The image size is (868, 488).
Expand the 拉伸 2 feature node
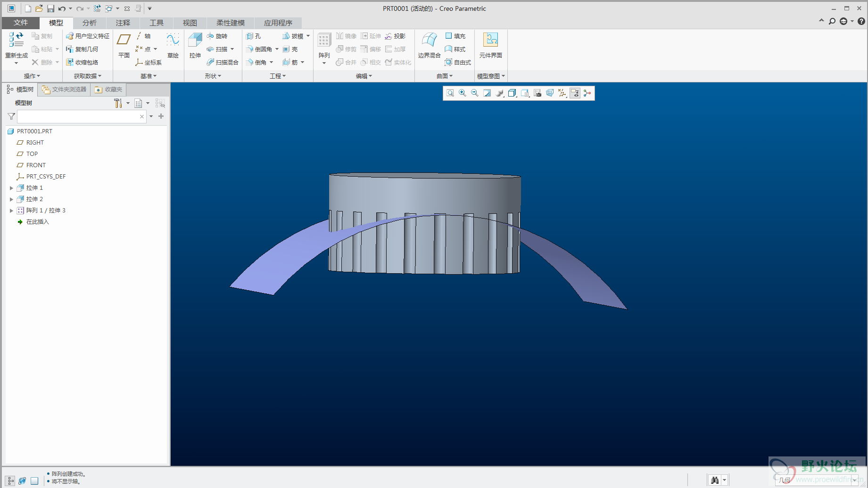click(11, 199)
